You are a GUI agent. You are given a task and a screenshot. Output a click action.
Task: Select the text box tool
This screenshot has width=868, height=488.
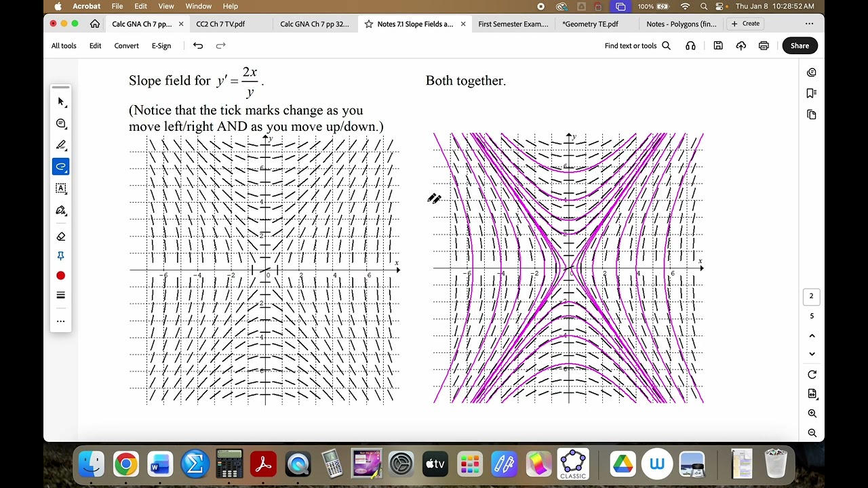click(x=61, y=188)
